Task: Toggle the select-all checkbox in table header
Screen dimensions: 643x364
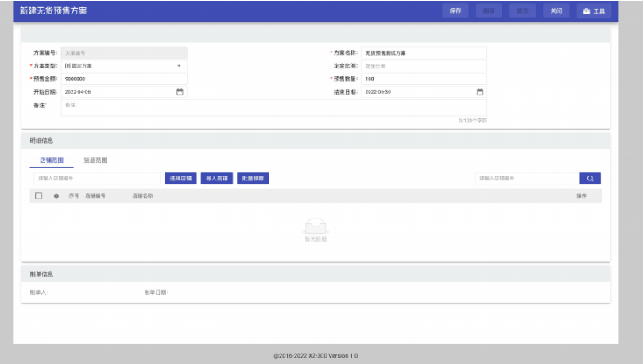Action: pyautogui.click(x=38, y=196)
